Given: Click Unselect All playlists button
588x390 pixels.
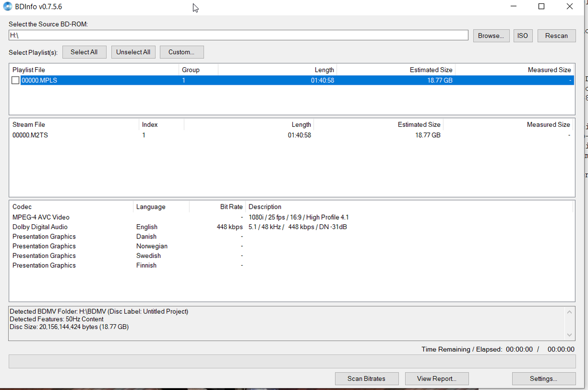Looking at the screenshot, I should (133, 52).
